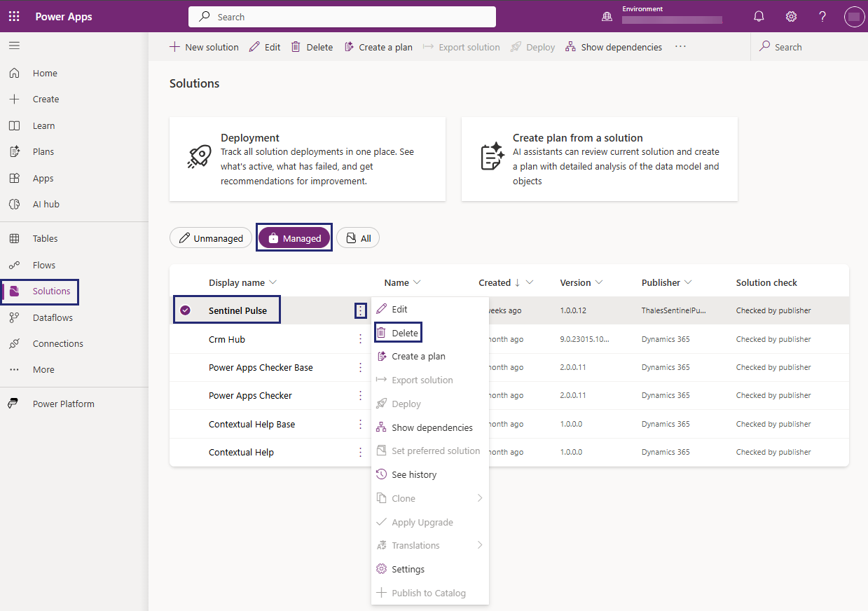Click the help question mark icon

(822, 16)
